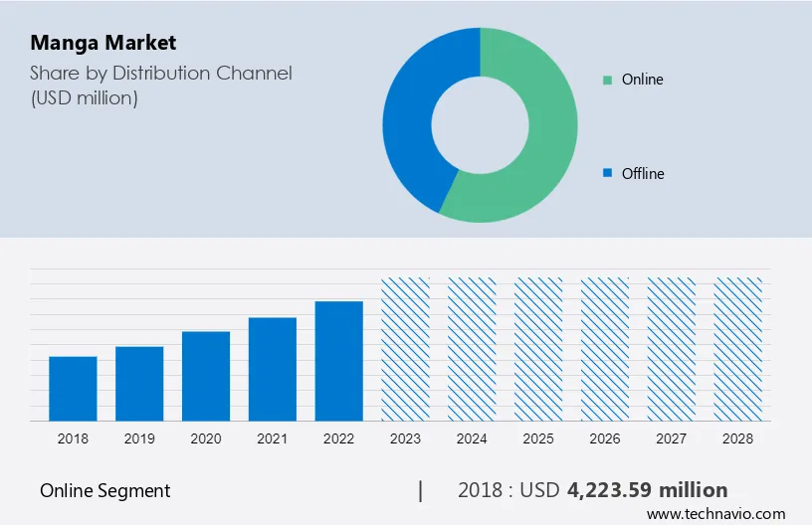Screen dimensions: 812x525
Task: Select the 2024 hatched forecast bar
Action: pyautogui.click(x=472, y=349)
